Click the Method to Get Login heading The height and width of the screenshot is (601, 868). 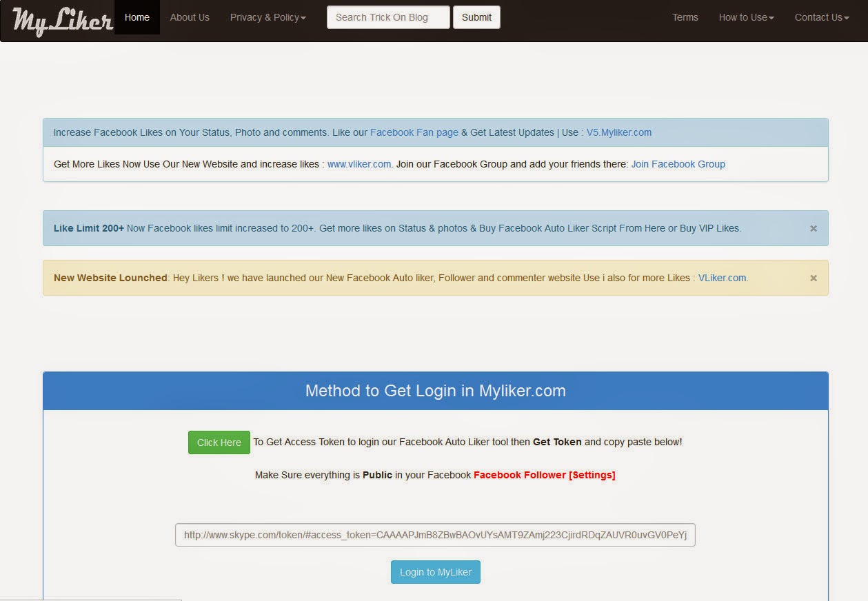(x=436, y=391)
